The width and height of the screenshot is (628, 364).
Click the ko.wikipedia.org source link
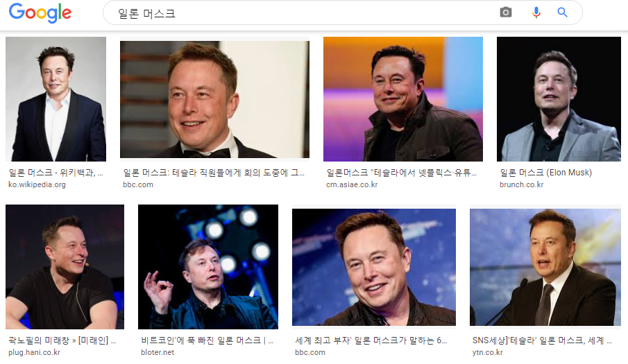[x=37, y=184]
